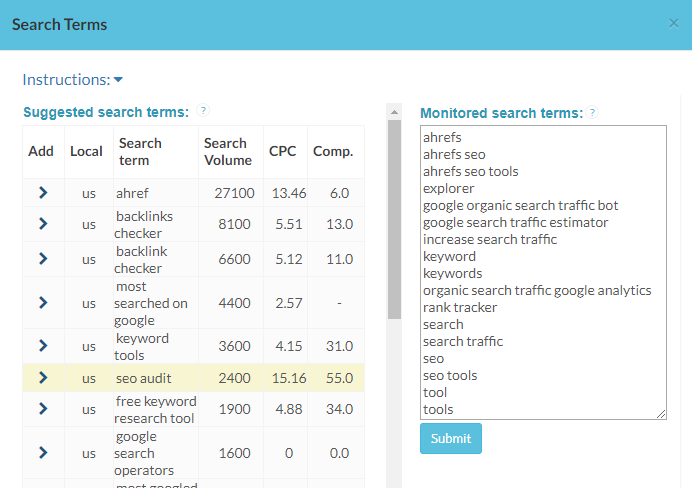The image size is (692, 488).
Task: Click search volume value 2400
Action: click(x=234, y=378)
